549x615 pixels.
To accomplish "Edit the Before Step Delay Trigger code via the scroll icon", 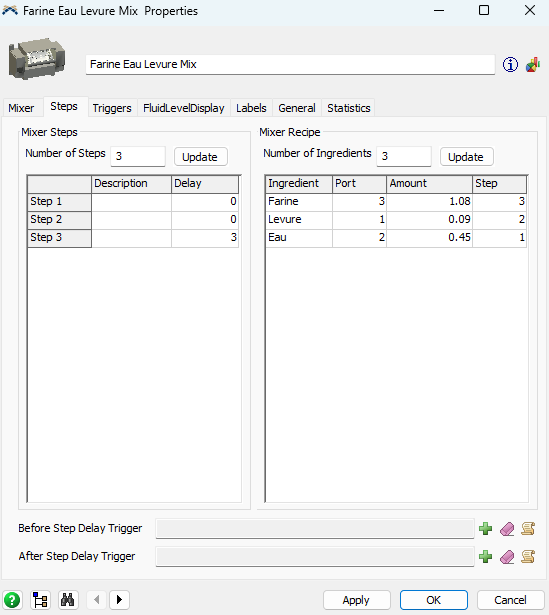I will pos(528,528).
